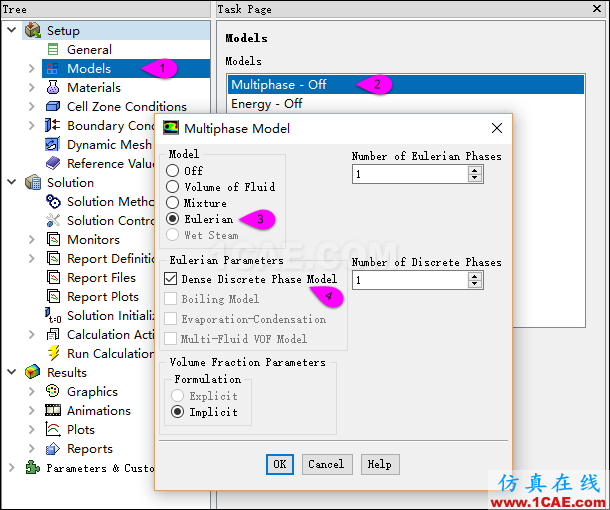Expand the Reports tree node

(32, 448)
